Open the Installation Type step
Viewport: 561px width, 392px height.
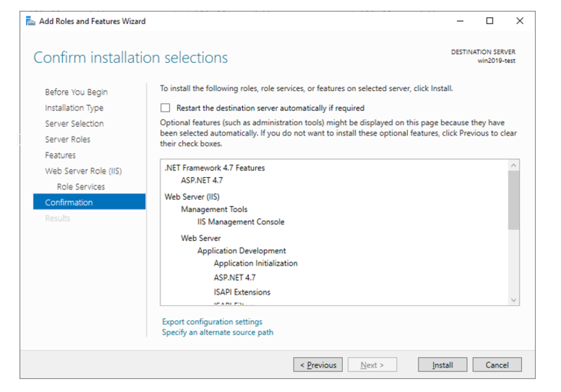[74, 108]
